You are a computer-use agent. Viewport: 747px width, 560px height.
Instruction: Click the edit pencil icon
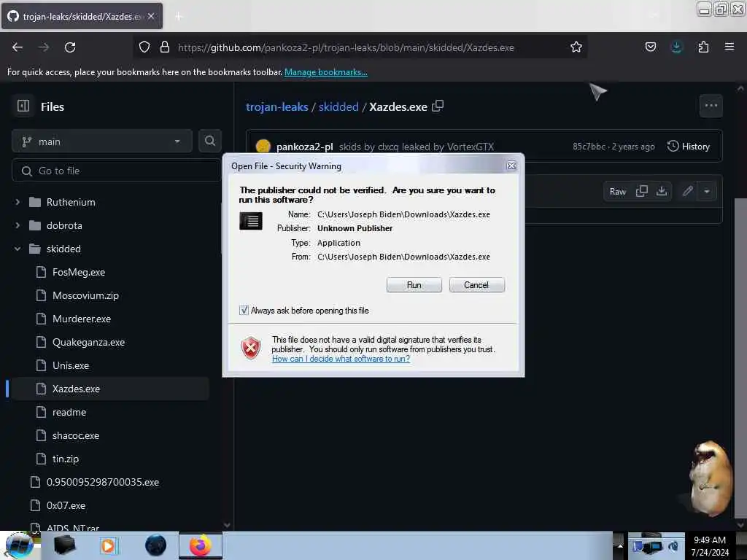[x=687, y=191]
